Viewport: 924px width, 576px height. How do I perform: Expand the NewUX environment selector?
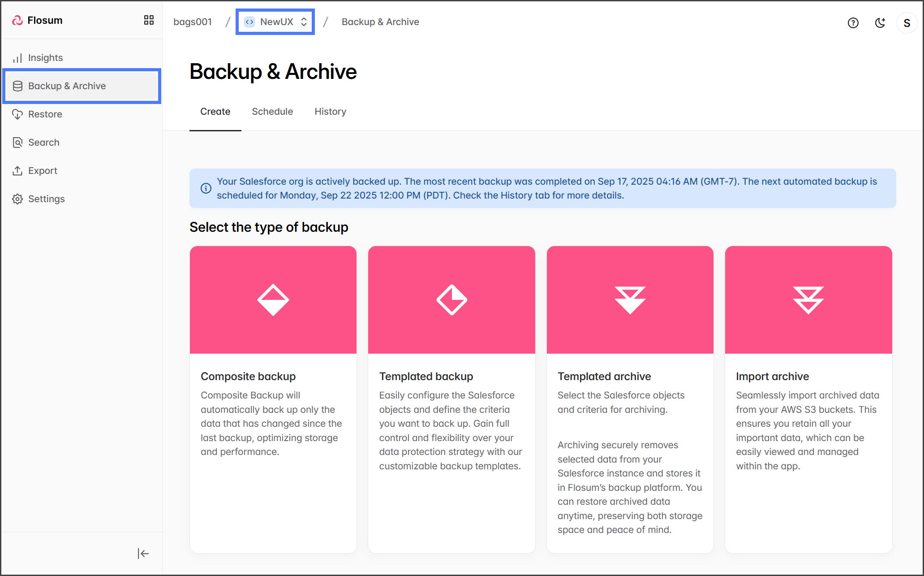coord(275,22)
